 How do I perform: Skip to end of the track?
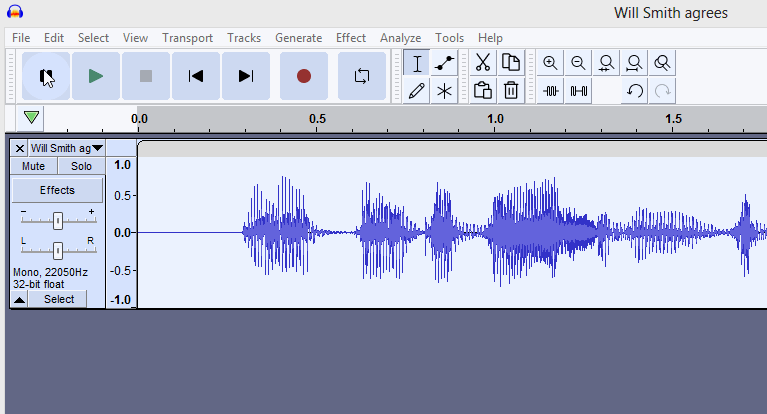point(246,76)
